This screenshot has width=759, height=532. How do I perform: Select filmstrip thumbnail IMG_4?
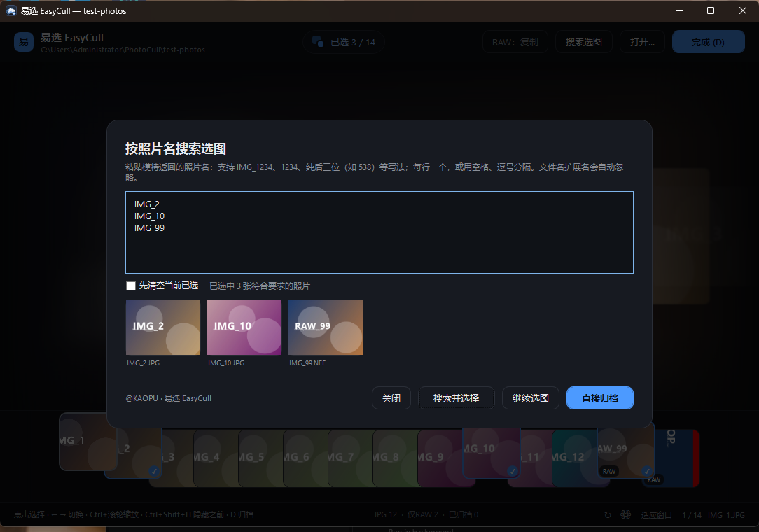click(x=216, y=458)
